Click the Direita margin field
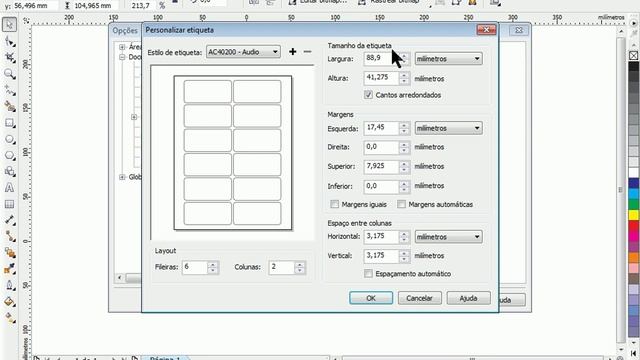This screenshot has height=360, width=640. pyautogui.click(x=381, y=147)
